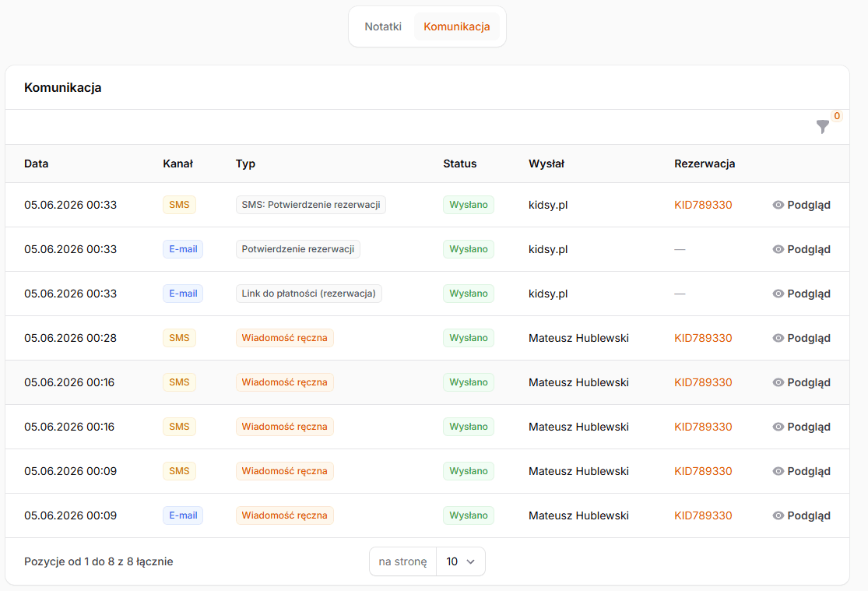Open the per-page dropdown showing 10
This screenshot has height=591, width=868.
click(461, 561)
